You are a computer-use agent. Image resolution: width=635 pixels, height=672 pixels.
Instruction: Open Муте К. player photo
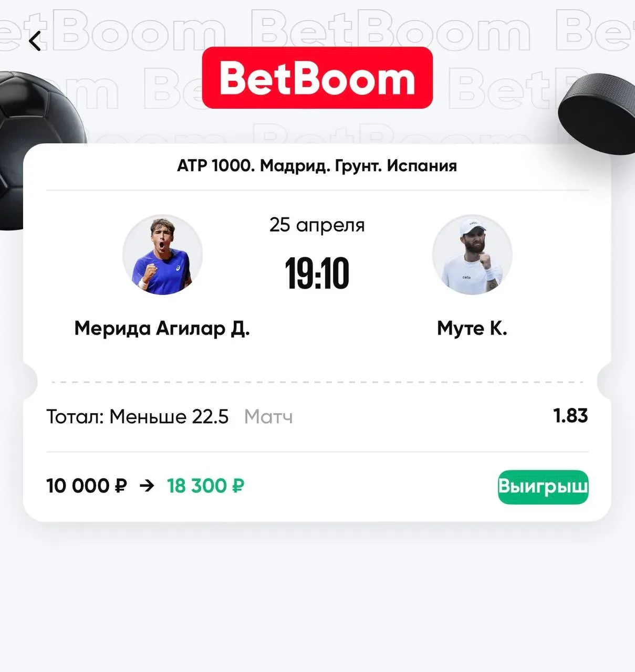point(472,255)
